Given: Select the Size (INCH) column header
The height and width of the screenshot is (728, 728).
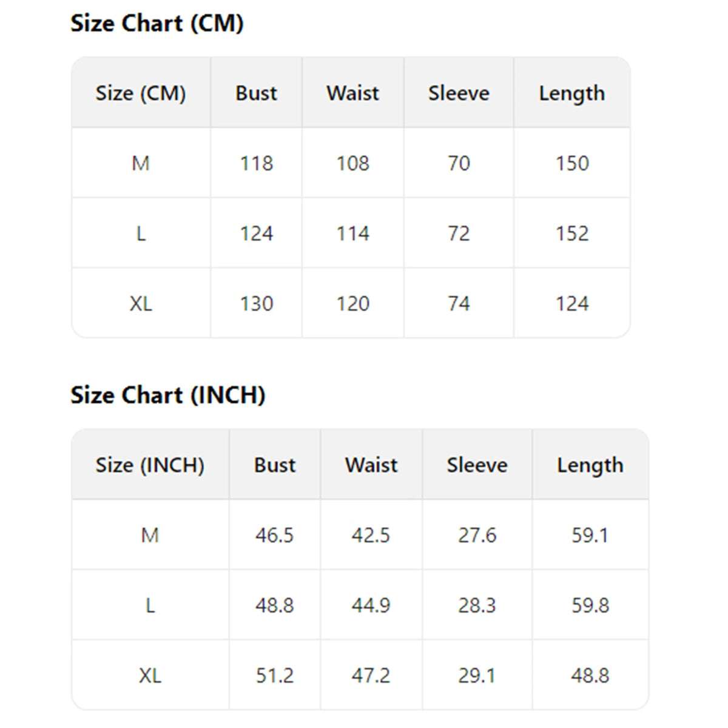Looking at the screenshot, I should tap(150, 465).
